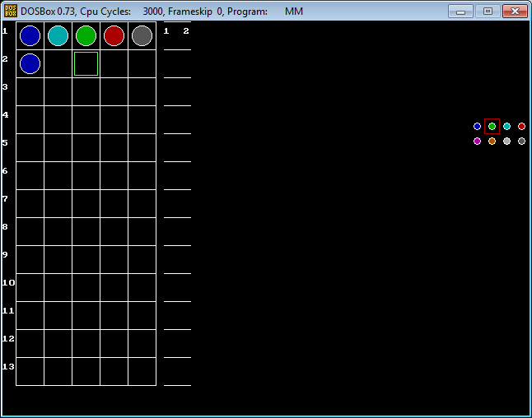Pick the selected green palette color
The width and height of the screenshot is (532, 418).
pyautogui.click(x=492, y=127)
